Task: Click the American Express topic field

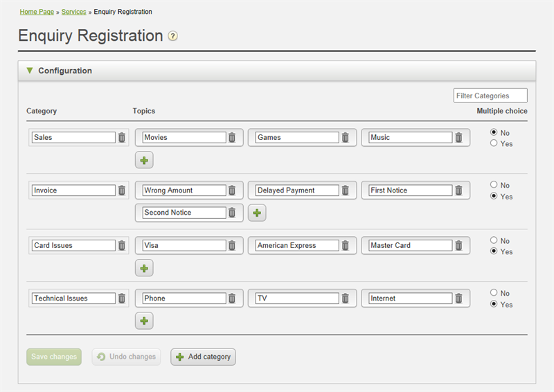Action: click(296, 246)
